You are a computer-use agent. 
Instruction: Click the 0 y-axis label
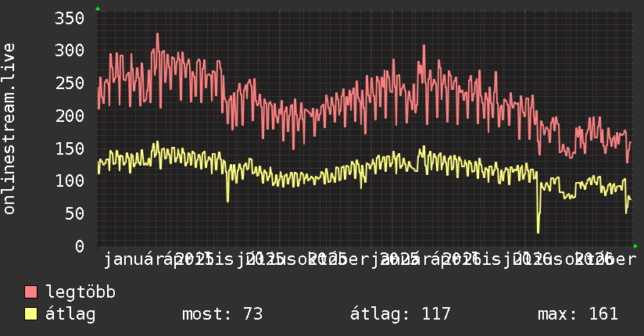(80, 246)
